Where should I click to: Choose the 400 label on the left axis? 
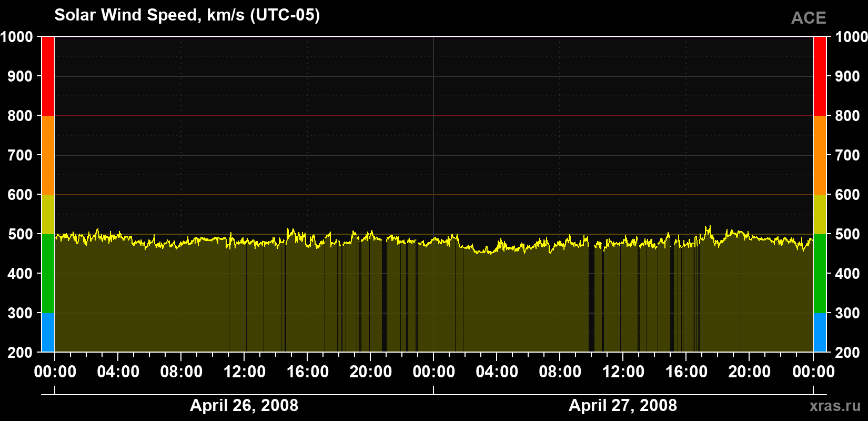[x=21, y=274]
